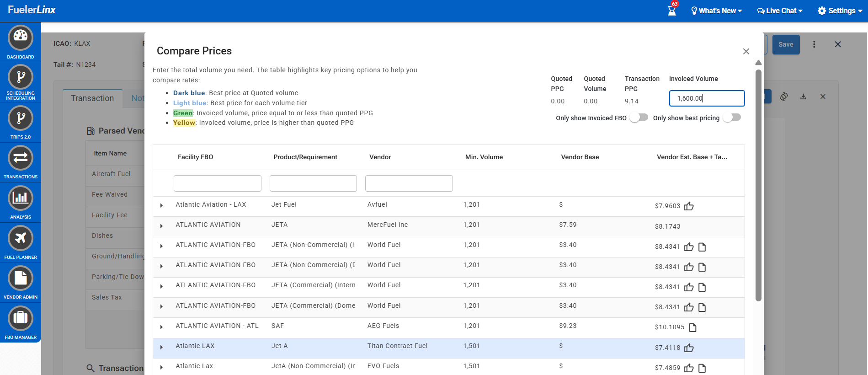868x375 pixels.
Task: Enable Only show best pricing switch
Action: pyautogui.click(x=732, y=118)
